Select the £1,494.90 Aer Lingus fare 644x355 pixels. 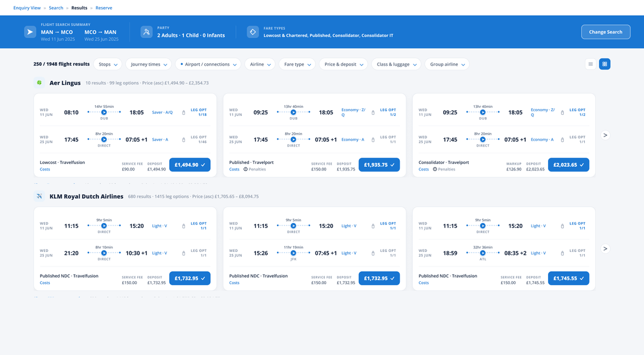[190, 165]
